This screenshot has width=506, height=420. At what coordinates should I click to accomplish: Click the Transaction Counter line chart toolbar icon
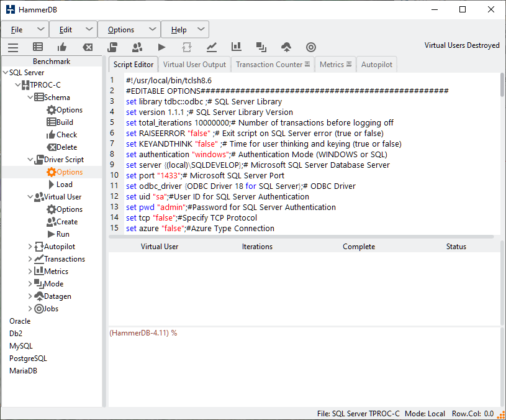click(x=211, y=47)
